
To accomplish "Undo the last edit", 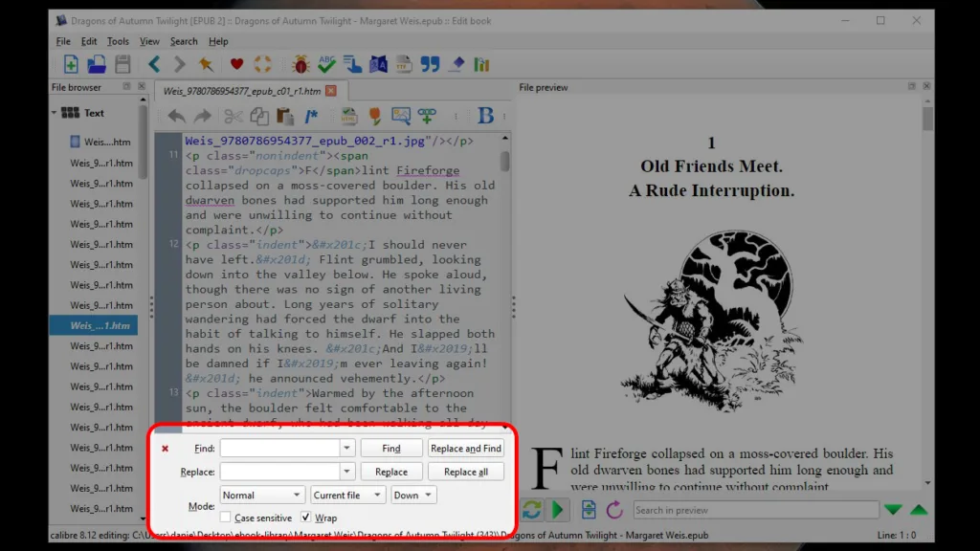I will (x=178, y=116).
